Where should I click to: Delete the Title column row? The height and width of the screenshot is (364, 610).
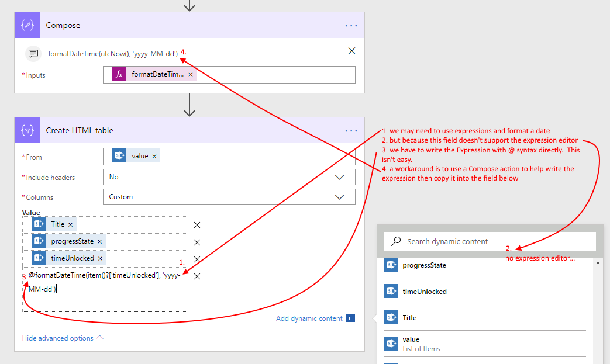coord(197,225)
